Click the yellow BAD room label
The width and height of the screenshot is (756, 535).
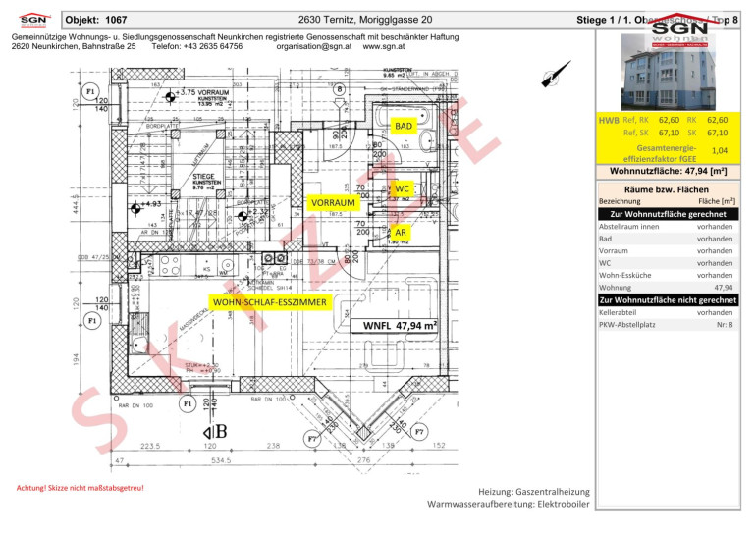tap(404, 127)
